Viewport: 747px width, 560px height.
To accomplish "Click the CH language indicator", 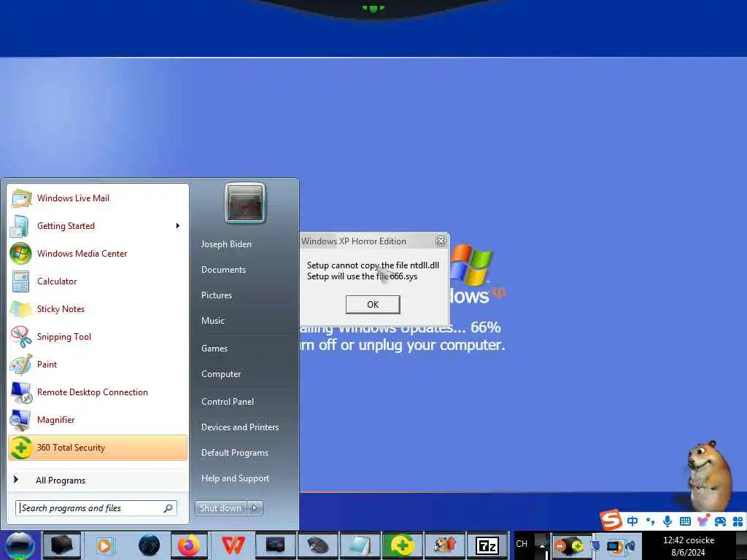I will (522, 543).
